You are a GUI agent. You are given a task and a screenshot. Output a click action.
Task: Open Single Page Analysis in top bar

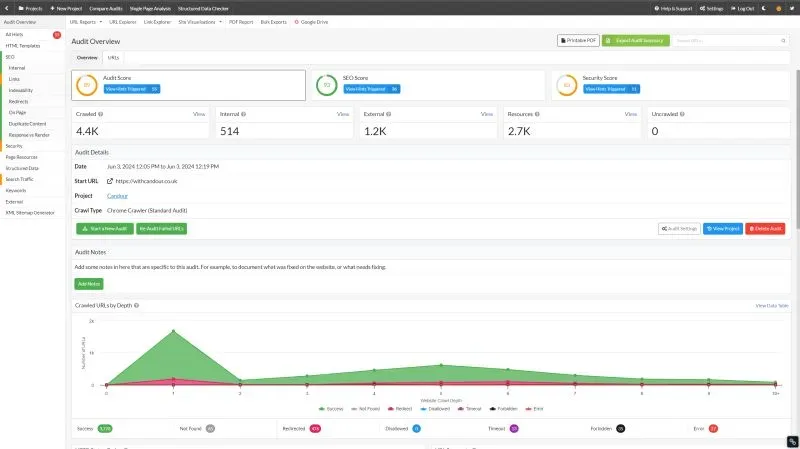150,8
